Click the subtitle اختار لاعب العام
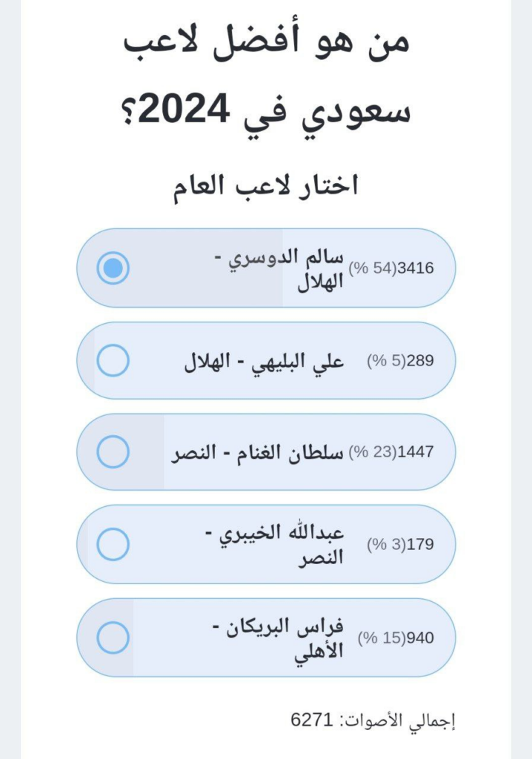 coord(266,185)
